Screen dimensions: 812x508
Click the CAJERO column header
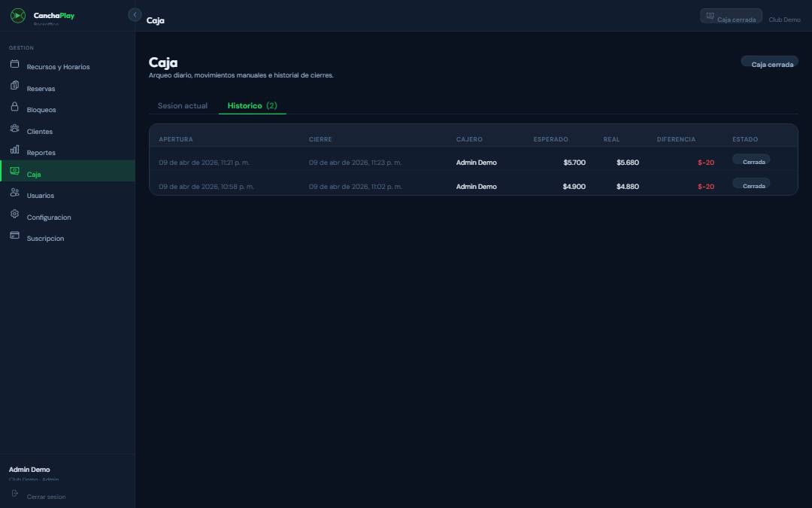pos(469,139)
